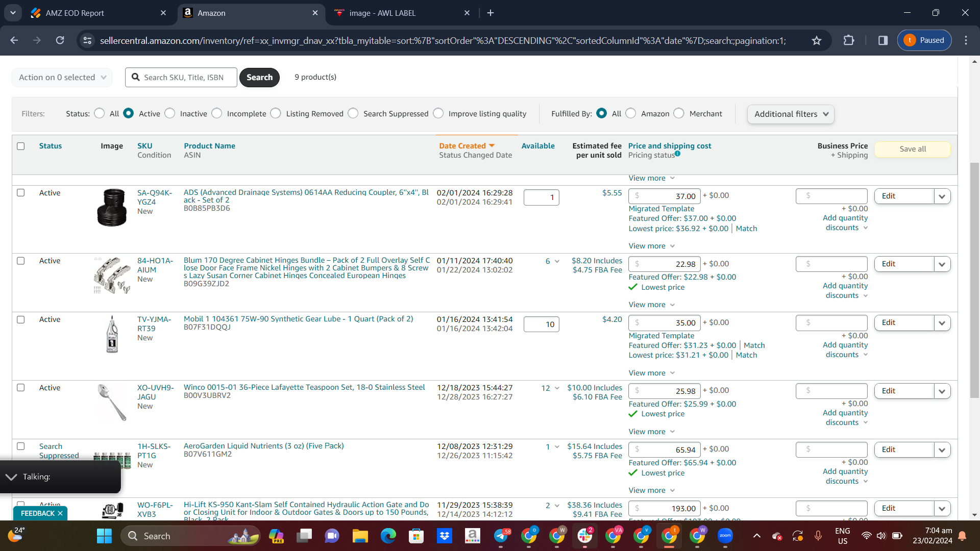Viewport: 980px width, 551px height.
Task: Launch Microsoft Edge from the taskbar
Action: point(388,536)
